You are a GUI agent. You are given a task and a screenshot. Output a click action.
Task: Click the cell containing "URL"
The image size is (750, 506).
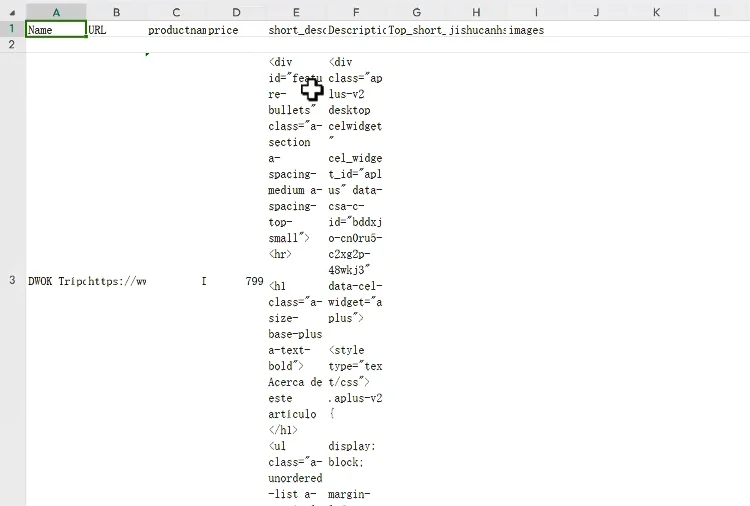pyautogui.click(x=116, y=29)
